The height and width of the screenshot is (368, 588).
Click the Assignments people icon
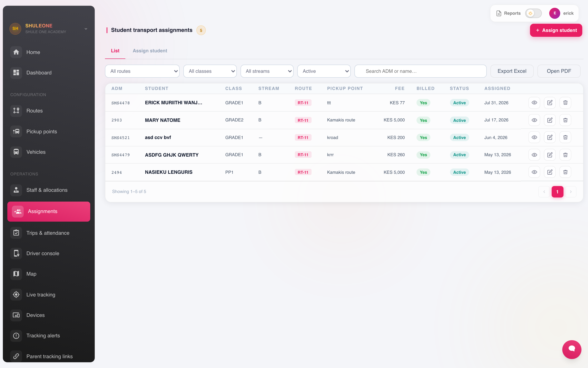(18, 212)
